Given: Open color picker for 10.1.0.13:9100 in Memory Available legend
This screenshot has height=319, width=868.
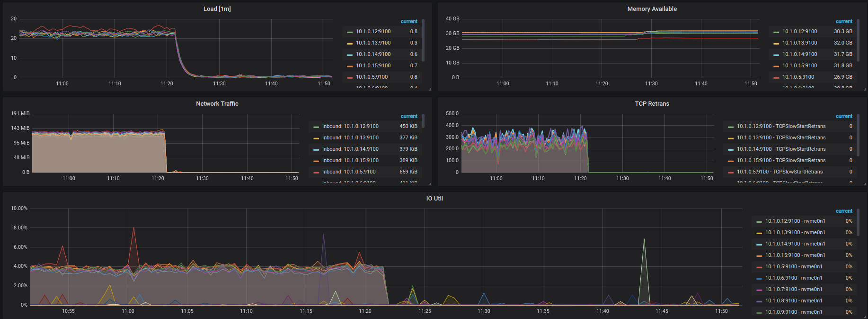Looking at the screenshot, I should [776, 43].
